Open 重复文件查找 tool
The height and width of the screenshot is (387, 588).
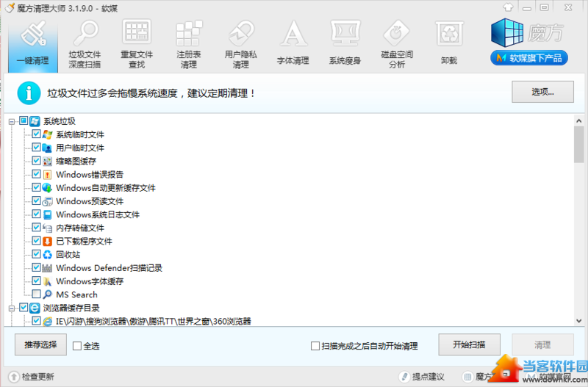point(137,44)
